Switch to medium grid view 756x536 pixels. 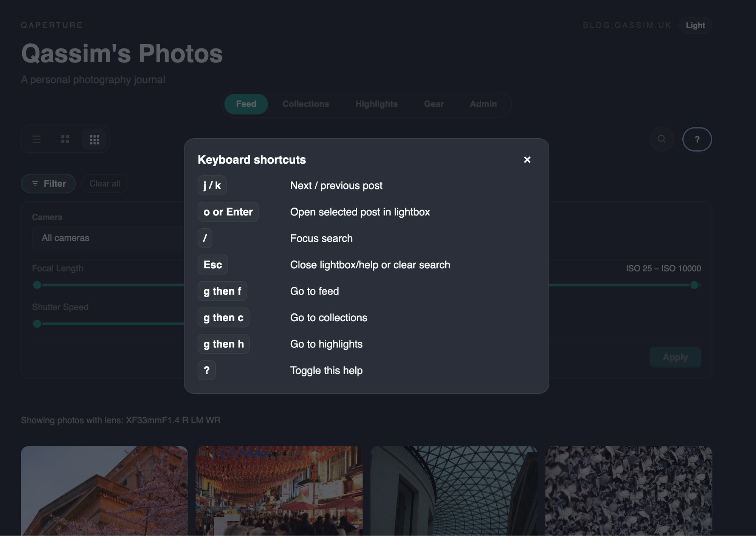click(x=65, y=139)
